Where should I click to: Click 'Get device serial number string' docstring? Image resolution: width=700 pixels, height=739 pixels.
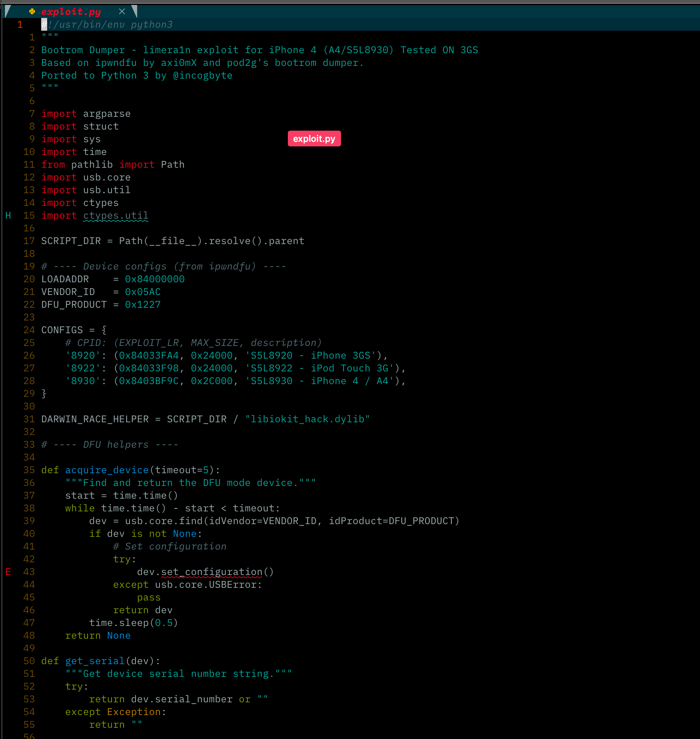tap(179, 674)
